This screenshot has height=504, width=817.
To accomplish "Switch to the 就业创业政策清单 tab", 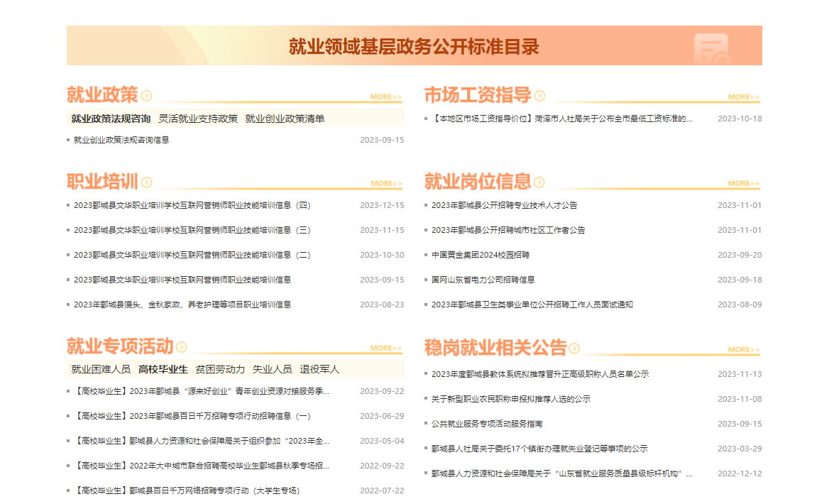I will 285,119.
